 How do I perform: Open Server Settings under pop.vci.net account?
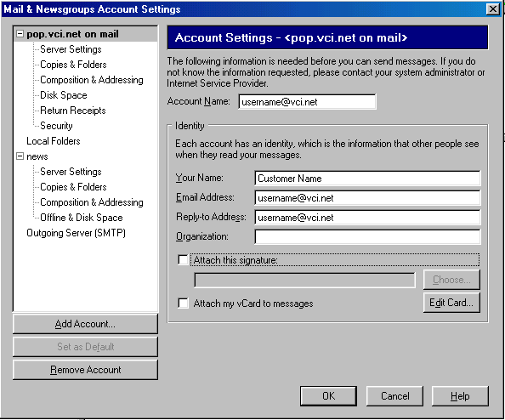point(71,49)
